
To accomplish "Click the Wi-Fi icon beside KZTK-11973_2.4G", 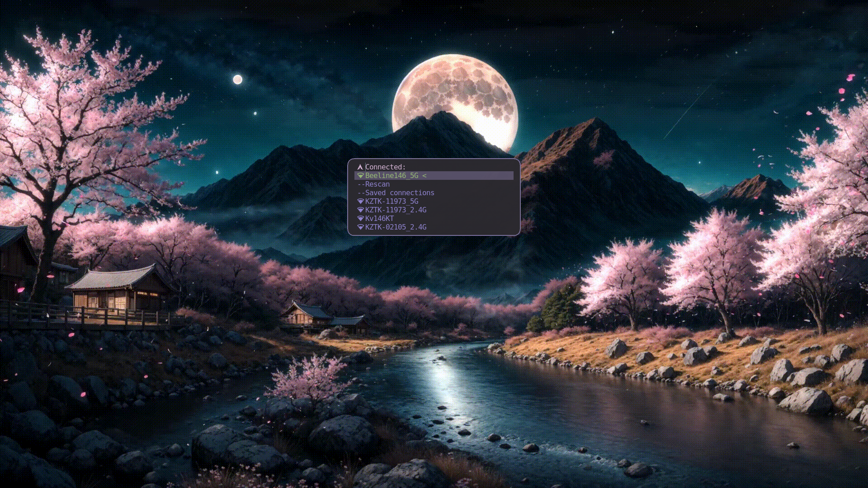I will tap(360, 210).
